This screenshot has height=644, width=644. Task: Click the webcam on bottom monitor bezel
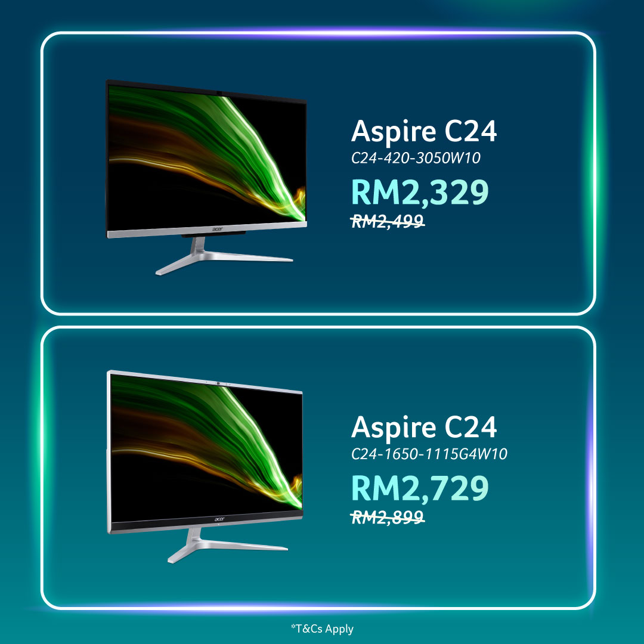pos(218,383)
